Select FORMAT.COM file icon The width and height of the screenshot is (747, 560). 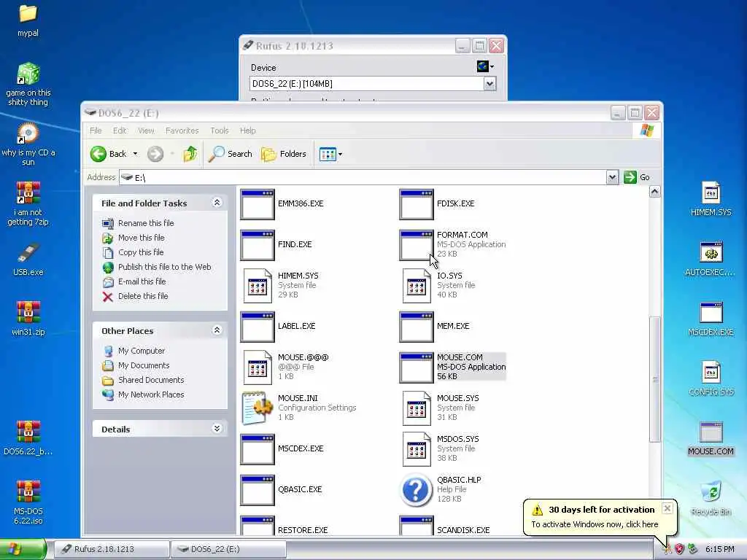point(417,245)
